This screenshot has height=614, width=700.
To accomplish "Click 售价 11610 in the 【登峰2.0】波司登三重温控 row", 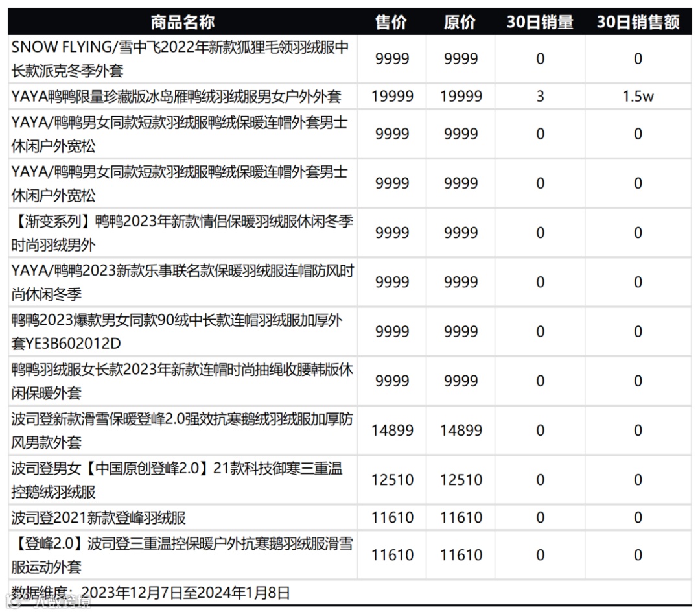I will pyautogui.click(x=392, y=555).
